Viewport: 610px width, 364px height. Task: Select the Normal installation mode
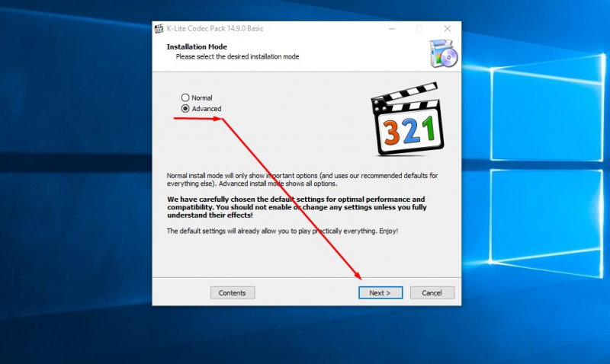(x=197, y=97)
